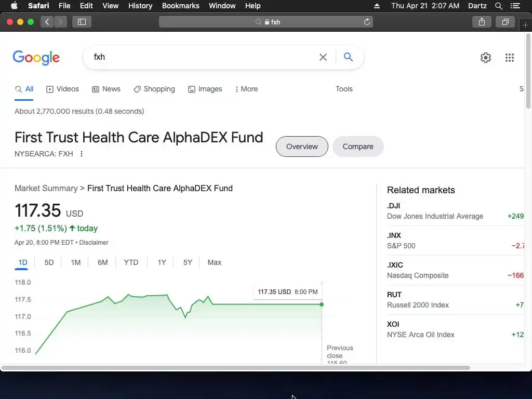
Task: Click the Dartz user name in menu bar
Action: [x=477, y=6]
